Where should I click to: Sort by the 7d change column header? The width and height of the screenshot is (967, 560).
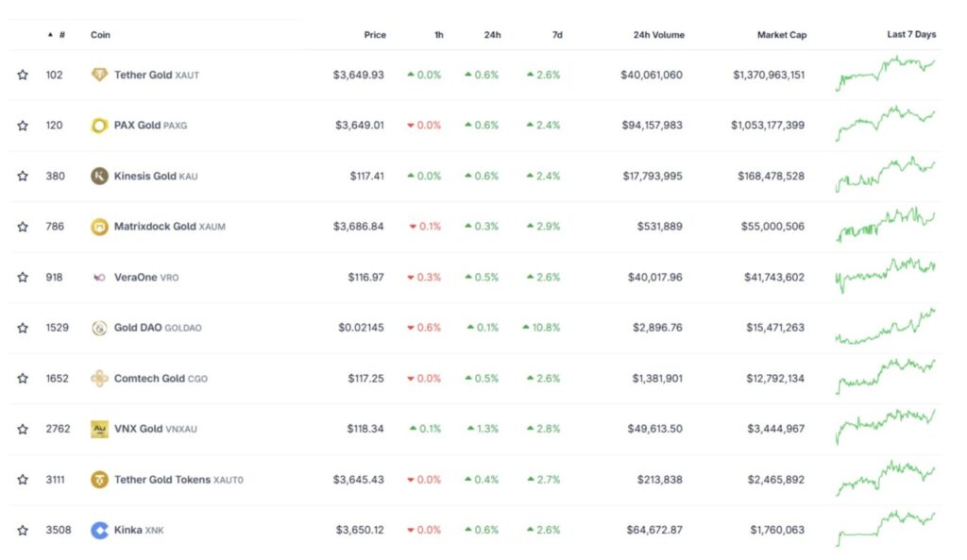(557, 35)
